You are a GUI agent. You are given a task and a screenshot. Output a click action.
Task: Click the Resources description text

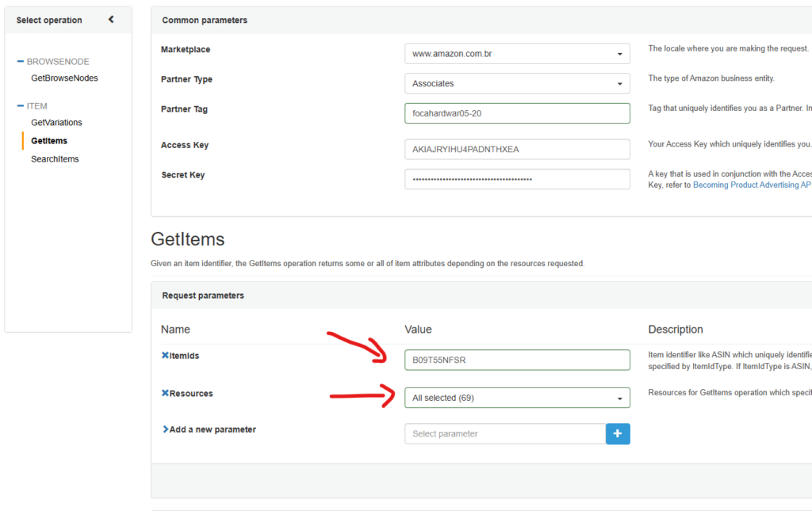730,393
